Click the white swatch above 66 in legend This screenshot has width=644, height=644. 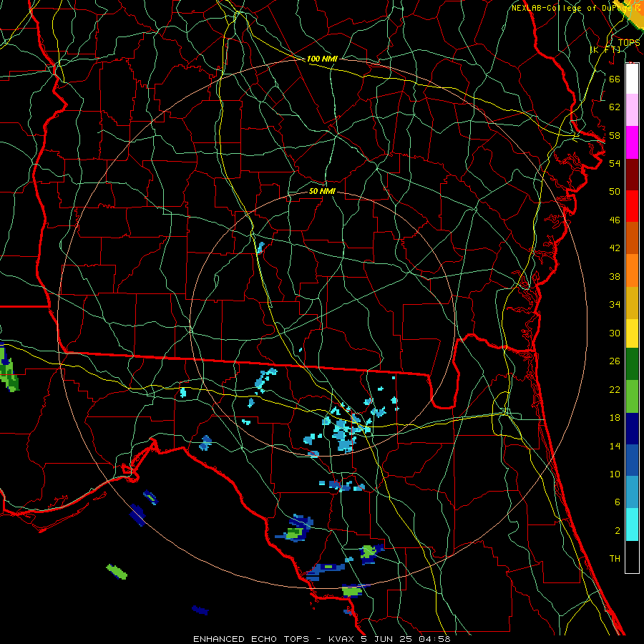[632, 78]
